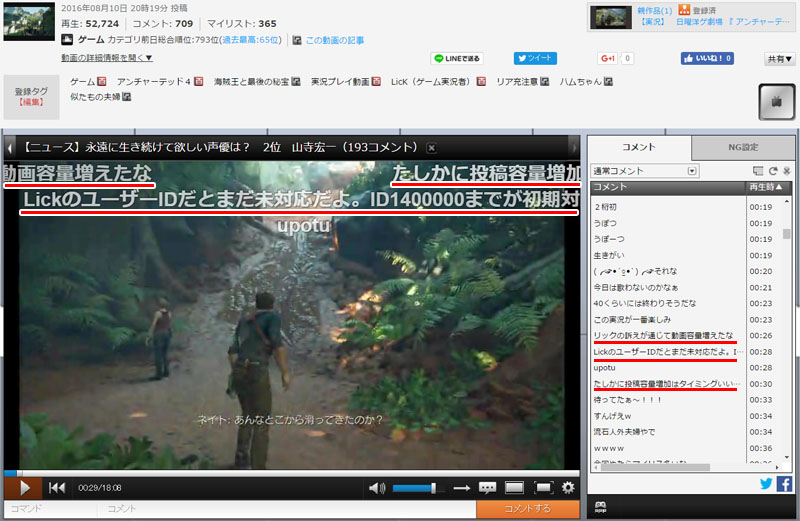Expand 動画の詳細情報を開く
The image size is (800, 521).
pos(107,58)
